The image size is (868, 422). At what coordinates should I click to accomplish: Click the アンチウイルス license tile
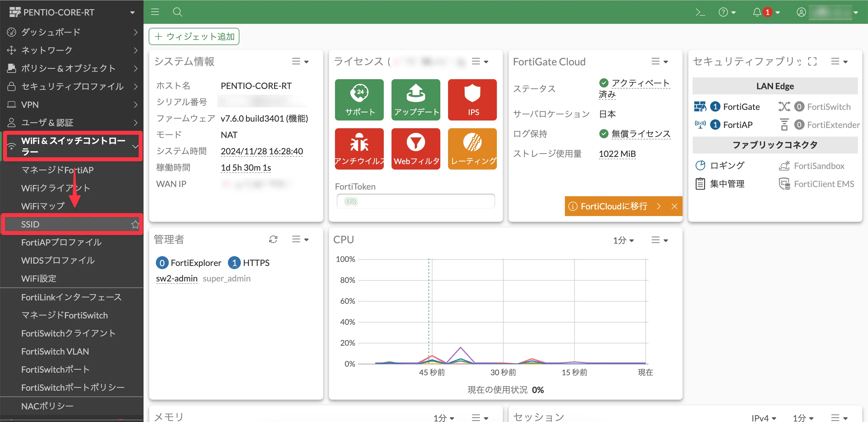(x=359, y=149)
